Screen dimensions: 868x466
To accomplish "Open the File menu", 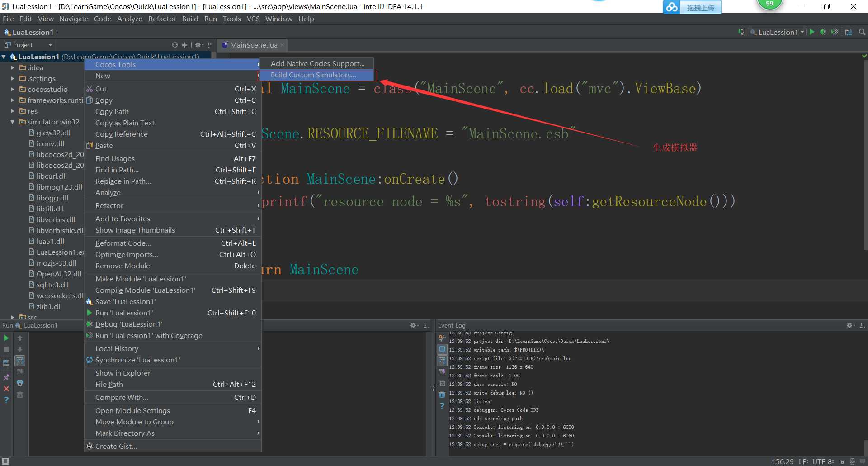I will 8,19.
